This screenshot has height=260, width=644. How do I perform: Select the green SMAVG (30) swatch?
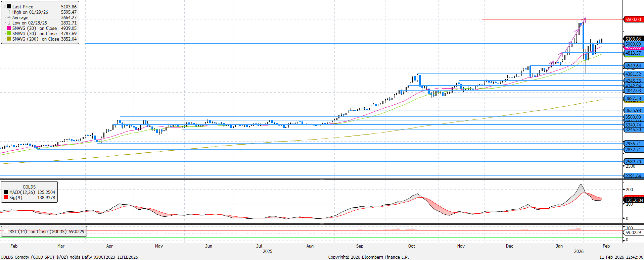click(x=9, y=34)
